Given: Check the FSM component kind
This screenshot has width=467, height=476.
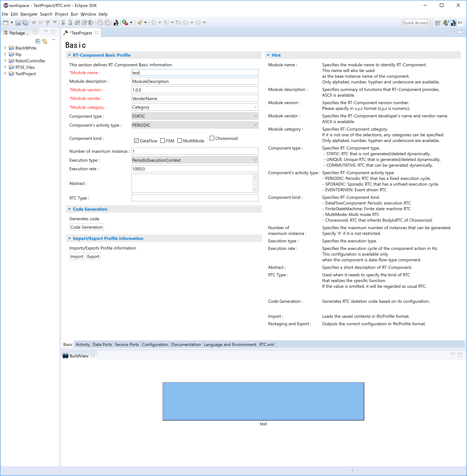Looking at the screenshot, I should pyautogui.click(x=162, y=141).
